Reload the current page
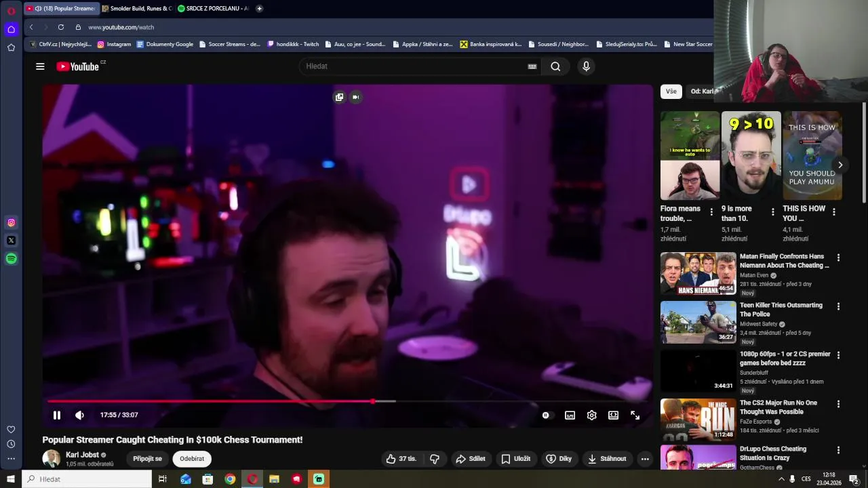 tap(61, 27)
